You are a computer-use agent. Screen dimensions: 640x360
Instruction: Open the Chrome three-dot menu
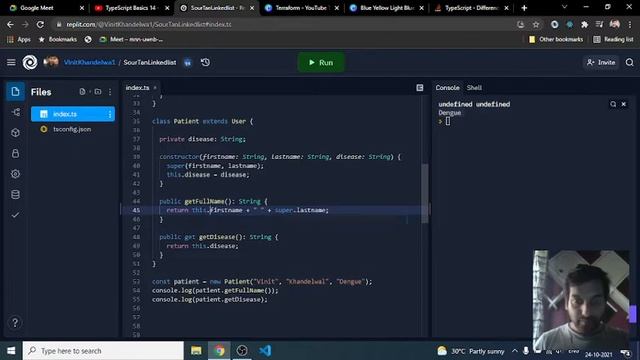[x=630, y=24]
